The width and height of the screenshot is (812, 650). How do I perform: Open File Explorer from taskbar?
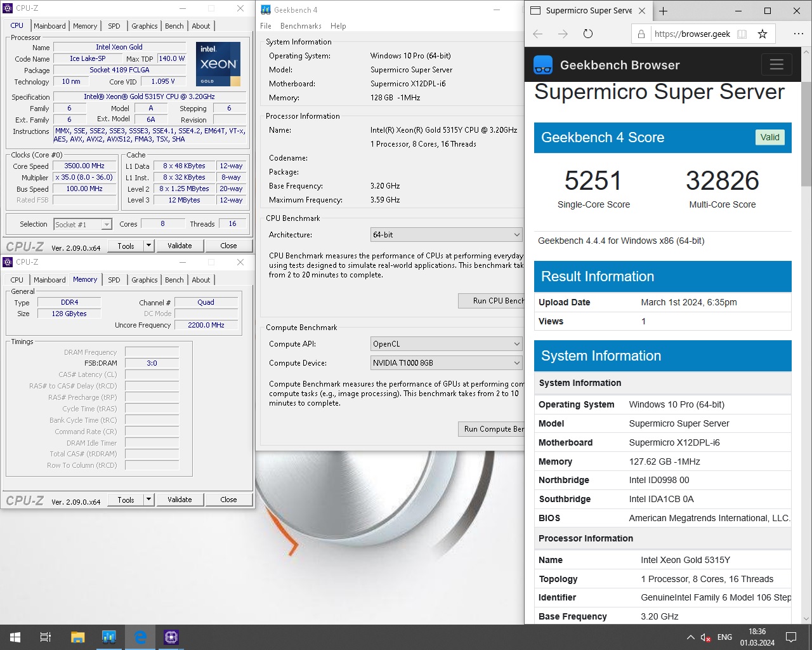click(77, 637)
